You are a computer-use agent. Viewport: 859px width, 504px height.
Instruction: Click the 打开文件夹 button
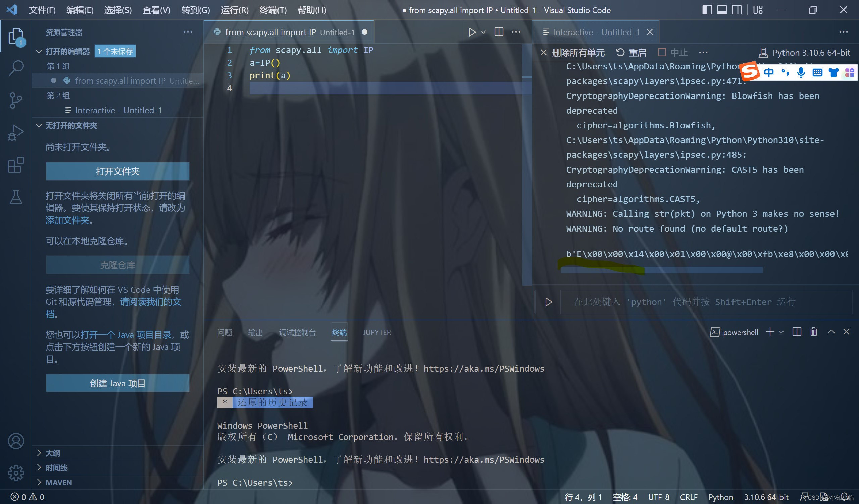click(x=117, y=171)
